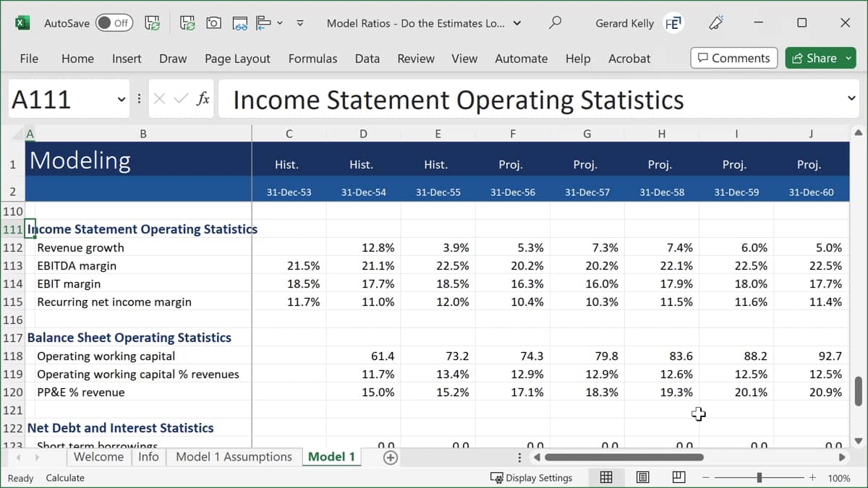
Task: Click the Save icon next to AutoSave
Action: tap(152, 23)
